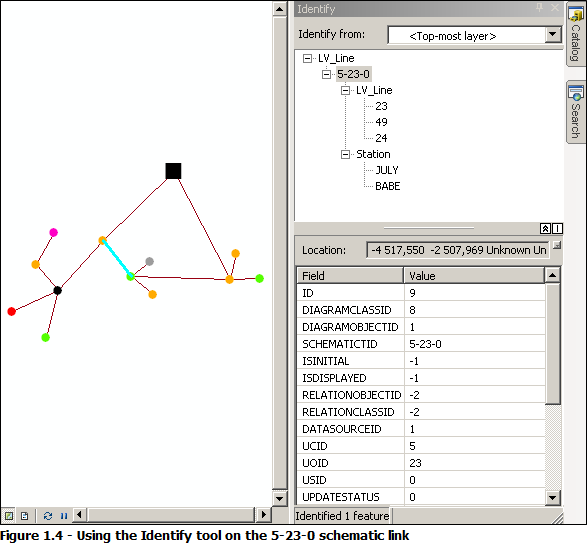
Task: Click the black circular node
Action: [x=57, y=290]
